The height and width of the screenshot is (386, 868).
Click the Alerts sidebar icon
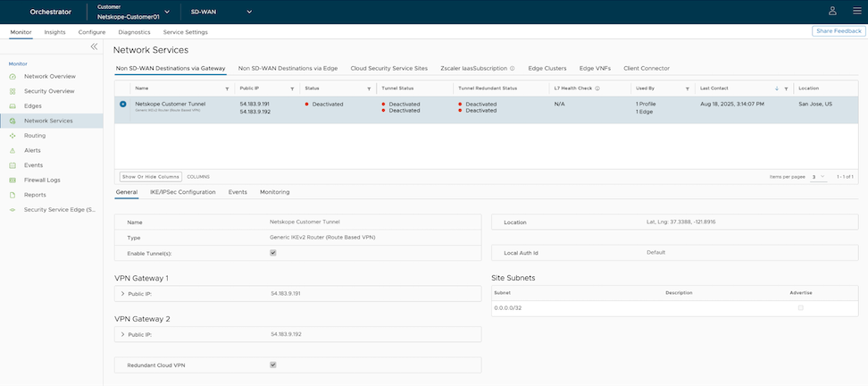13,150
